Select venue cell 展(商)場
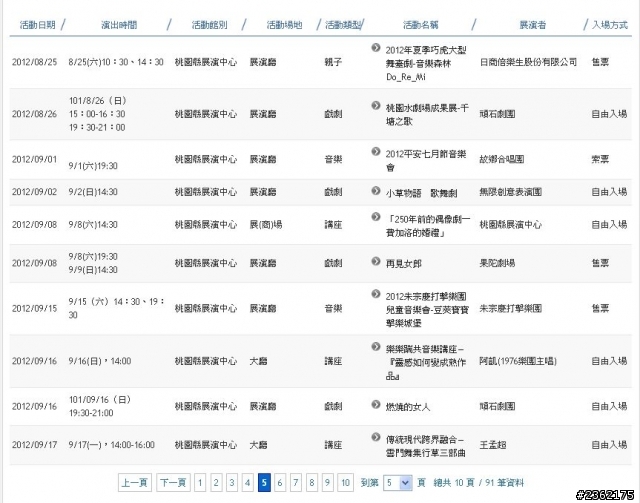The height and width of the screenshot is (503, 640). 266,225
